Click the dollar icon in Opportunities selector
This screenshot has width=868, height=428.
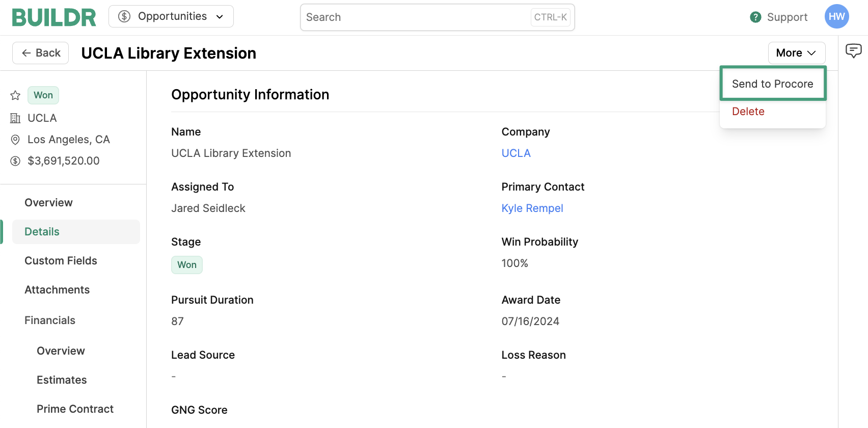click(x=124, y=16)
